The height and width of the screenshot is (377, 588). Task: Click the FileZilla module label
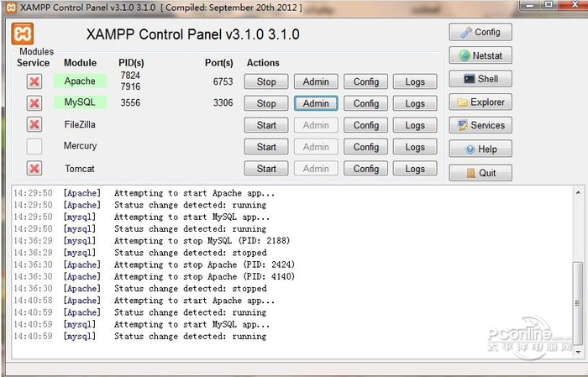[80, 124]
